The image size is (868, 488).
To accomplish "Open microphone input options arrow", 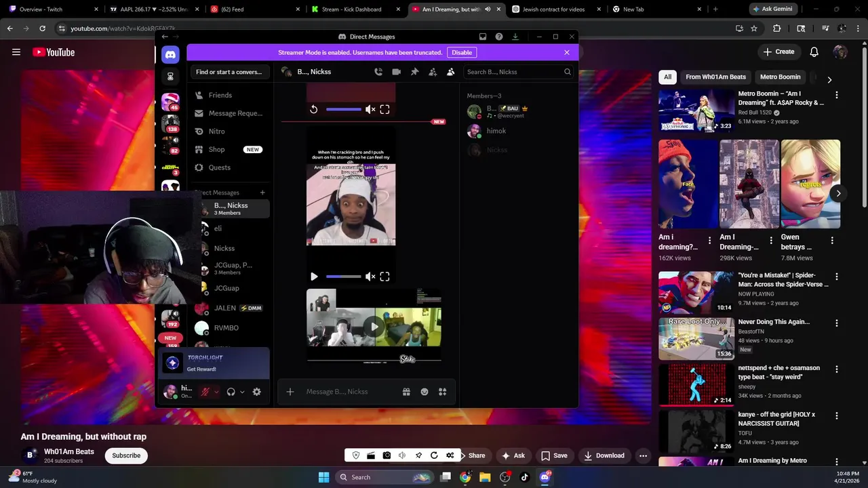I will (x=216, y=392).
